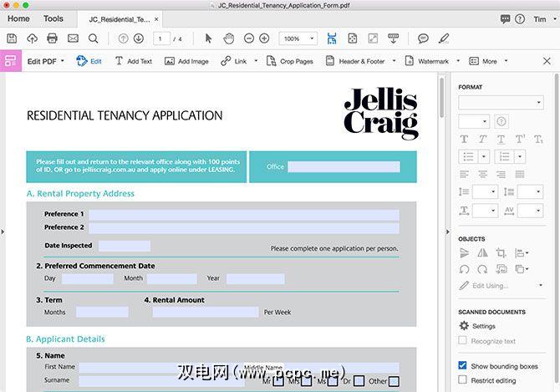Open the Find text magnifier tool

(x=94, y=38)
